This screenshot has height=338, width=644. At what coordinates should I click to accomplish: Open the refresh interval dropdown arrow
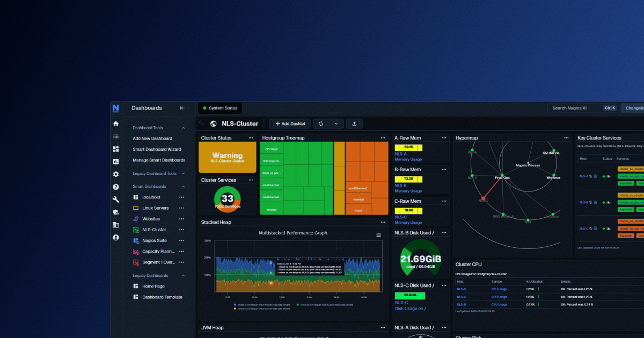coord(336,123)
